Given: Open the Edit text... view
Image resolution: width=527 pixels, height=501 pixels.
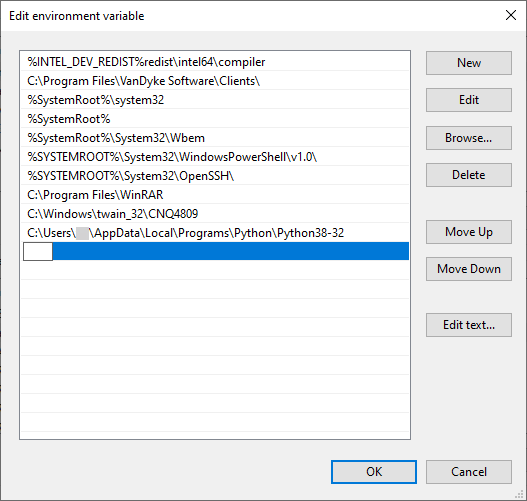Looking at the screenshot, I should pos(469,325).
